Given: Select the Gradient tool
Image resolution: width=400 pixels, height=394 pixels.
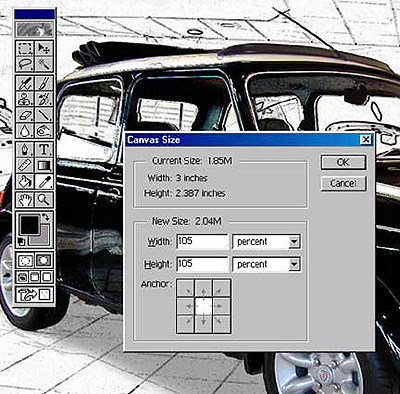Looking at the screenshot, I should (44, 165).
